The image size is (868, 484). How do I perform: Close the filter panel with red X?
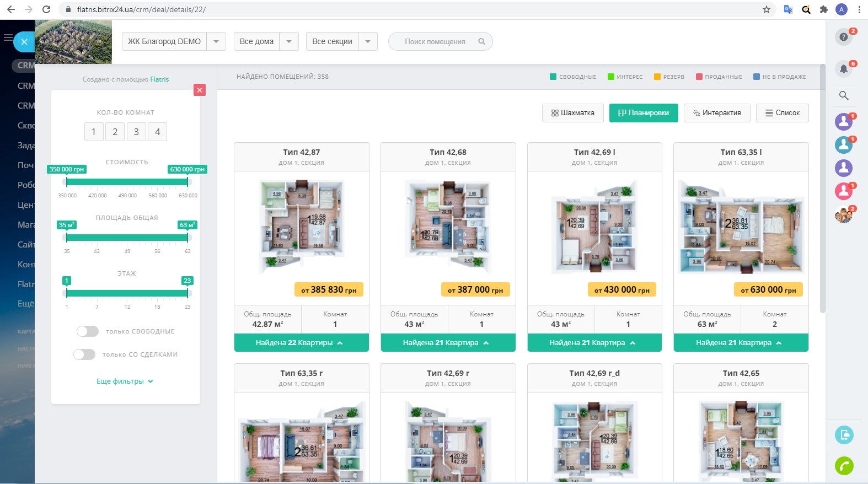click(x=200, y=90)
